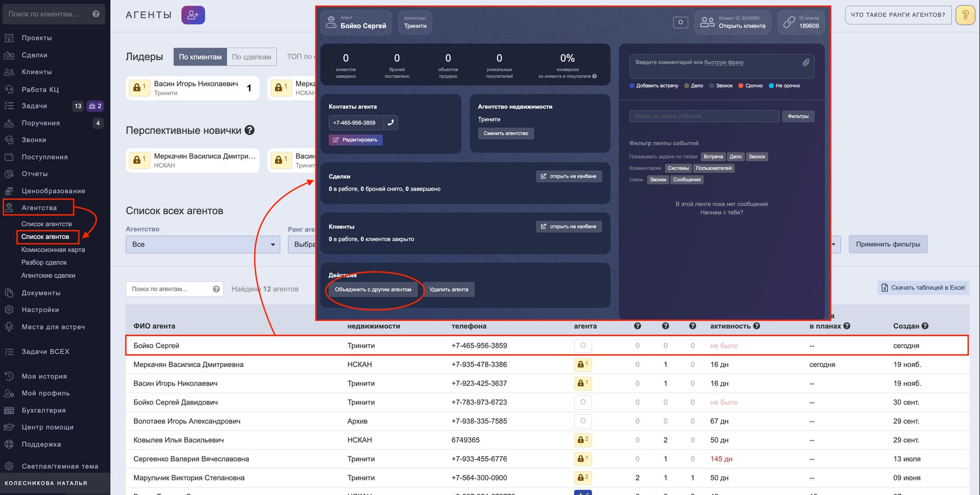Image resolution: width=980 pixels, height=495 pixels.
Task: Open agent ID 189609 link icon
Action: pyautogui.click(x=790, y=22)
